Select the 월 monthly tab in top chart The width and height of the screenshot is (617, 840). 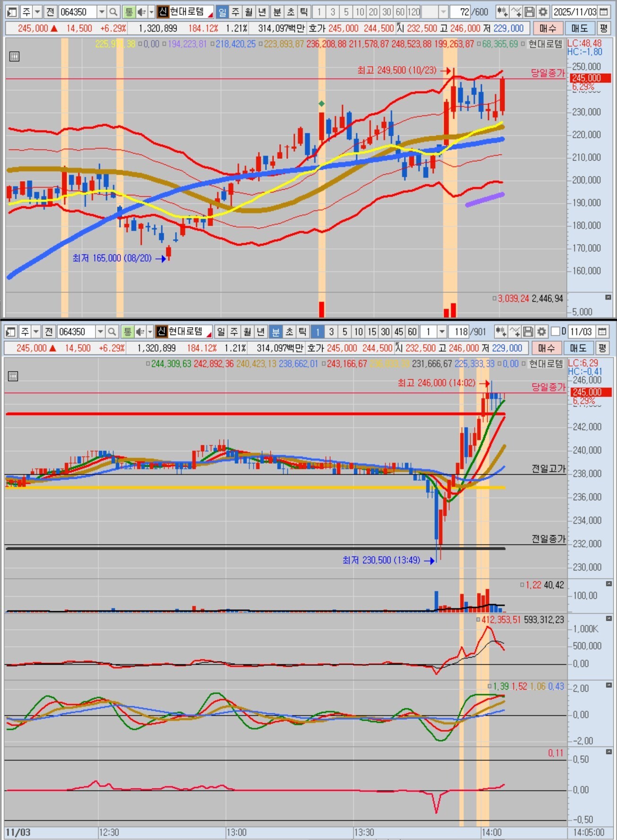coord(249,12)
